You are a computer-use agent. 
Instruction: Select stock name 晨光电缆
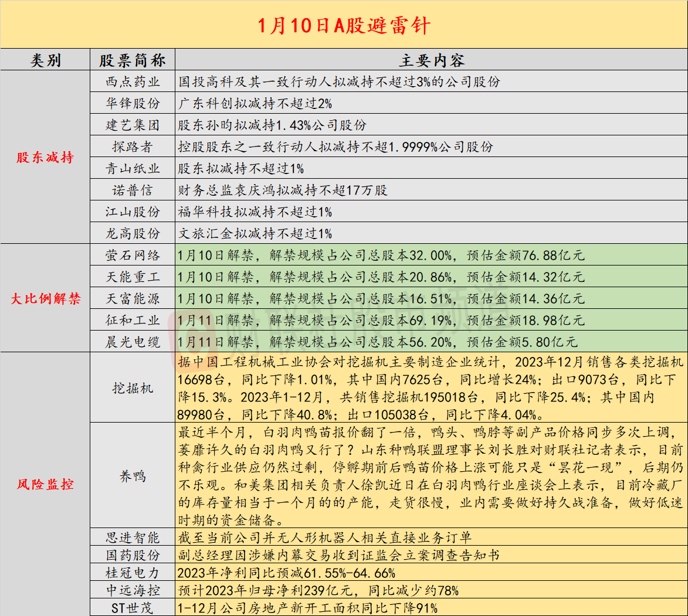pos(133,342)
